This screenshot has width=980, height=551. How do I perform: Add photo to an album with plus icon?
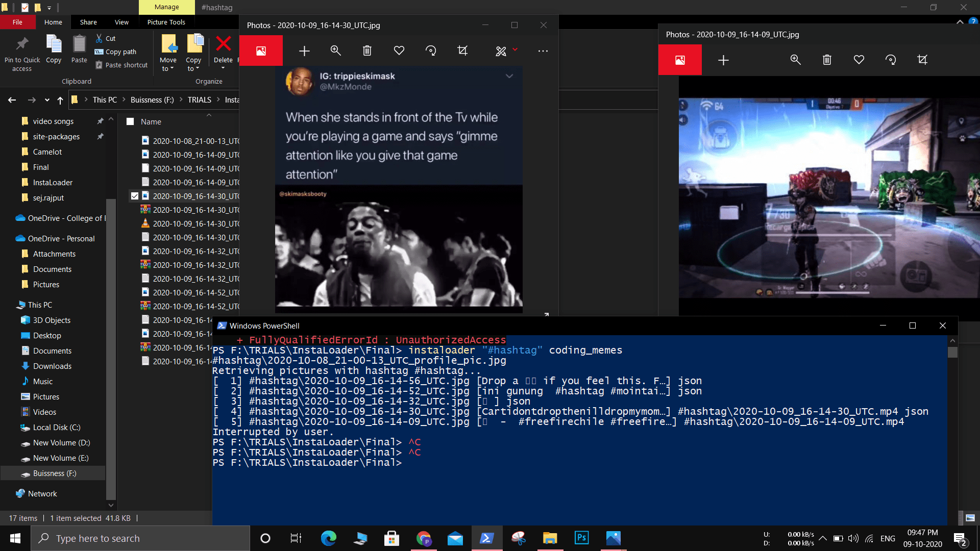[304, 51]
